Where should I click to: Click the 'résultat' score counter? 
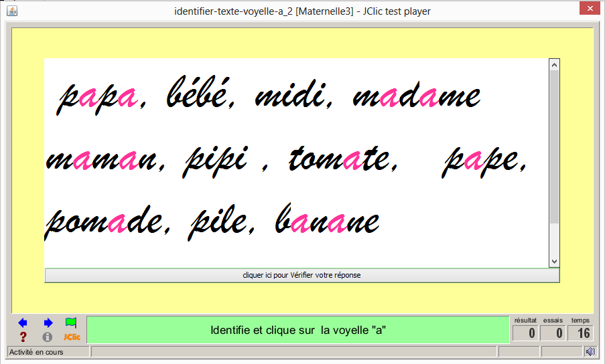click(x=525, y=333)
